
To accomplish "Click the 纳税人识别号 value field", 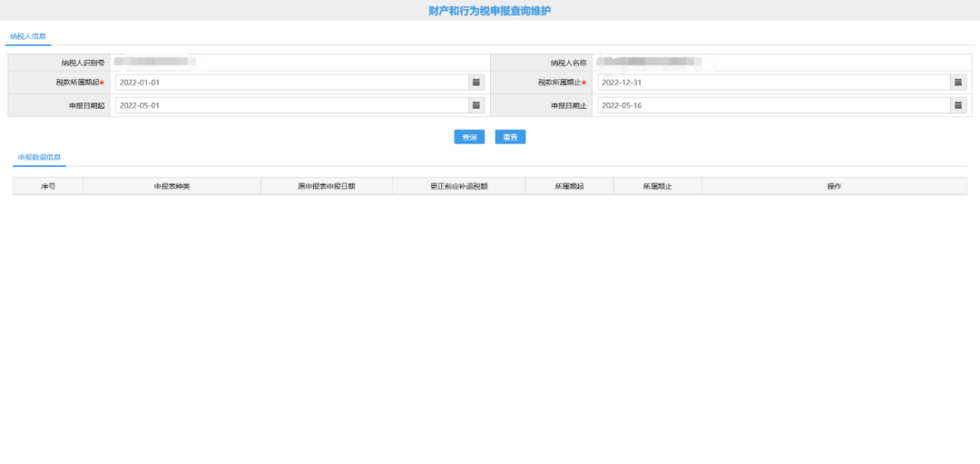I will (299, 62).
